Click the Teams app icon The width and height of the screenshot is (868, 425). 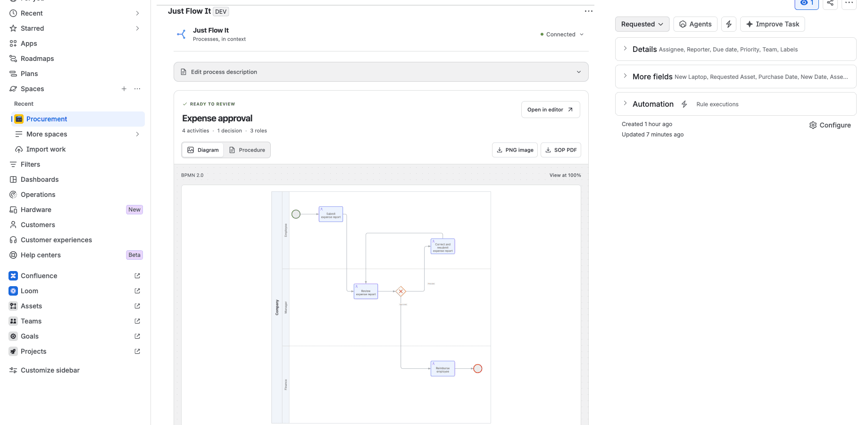coord(13,321)
